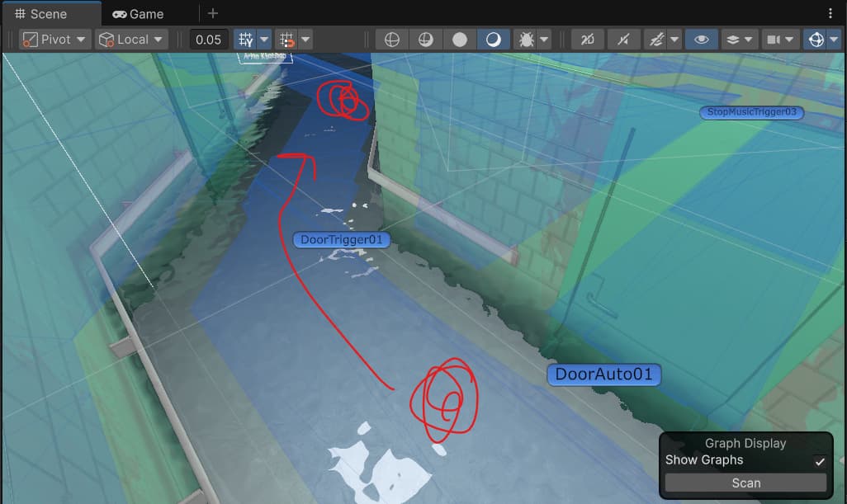Select wireframe draw mode icon

click(392, 40)
